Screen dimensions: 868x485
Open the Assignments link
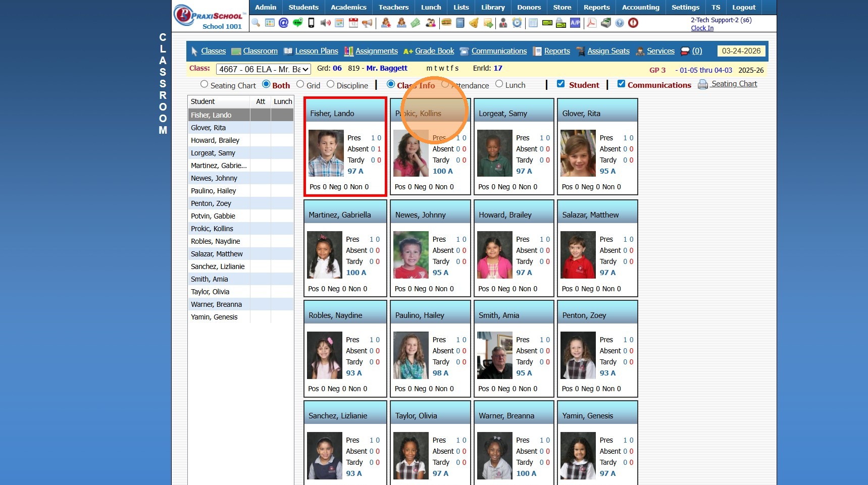coord(377,51)
